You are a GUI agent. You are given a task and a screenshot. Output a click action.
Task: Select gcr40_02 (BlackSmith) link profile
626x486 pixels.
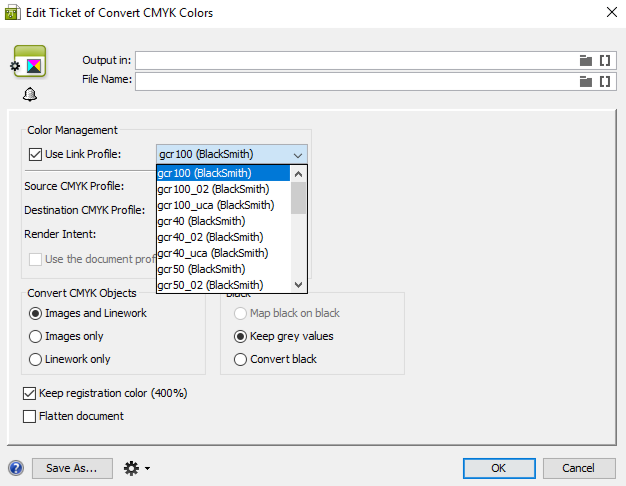(x=223, y=237)
